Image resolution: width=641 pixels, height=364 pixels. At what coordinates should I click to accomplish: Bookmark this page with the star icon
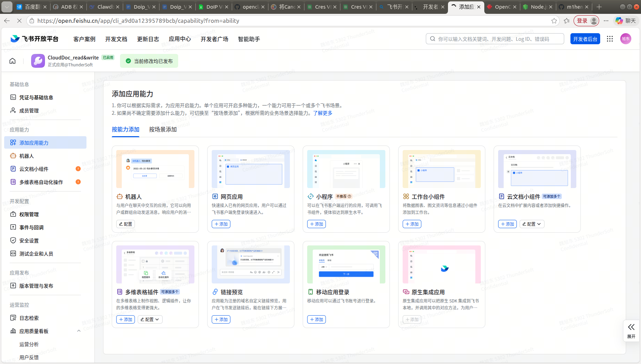[554, 21]
